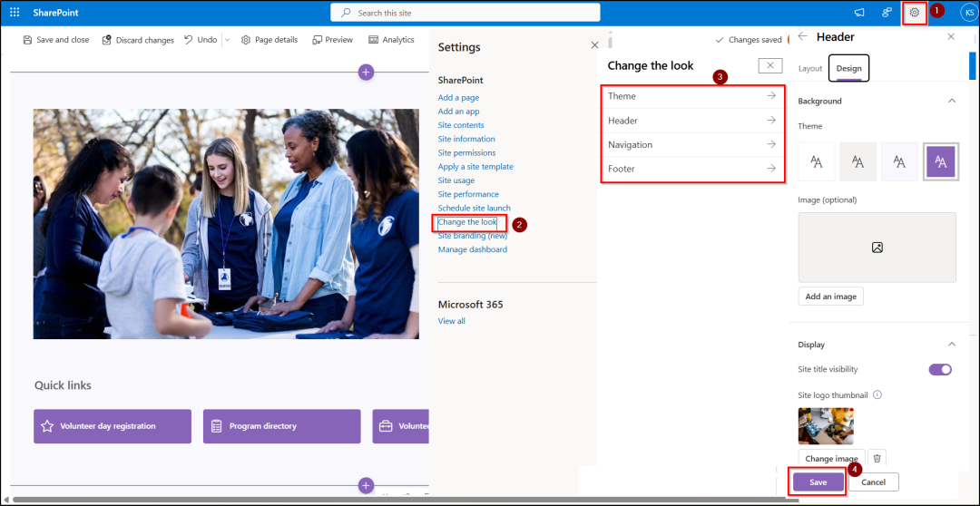Screen dimensions: 980x506
Task: Click the briefcase icon on the Volunteer link
Action: [387, 426]
